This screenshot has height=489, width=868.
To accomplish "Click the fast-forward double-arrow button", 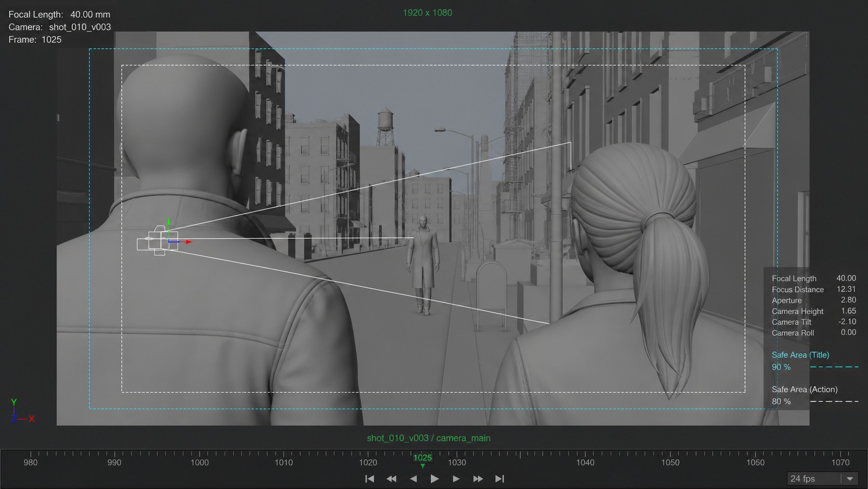I will (x=478, y=479).
